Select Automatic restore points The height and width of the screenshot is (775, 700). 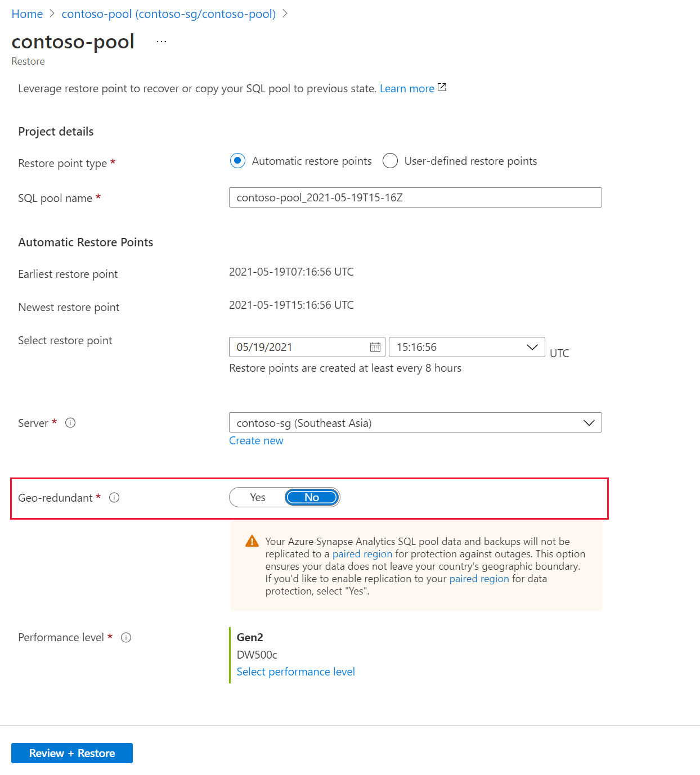point(237,161)
